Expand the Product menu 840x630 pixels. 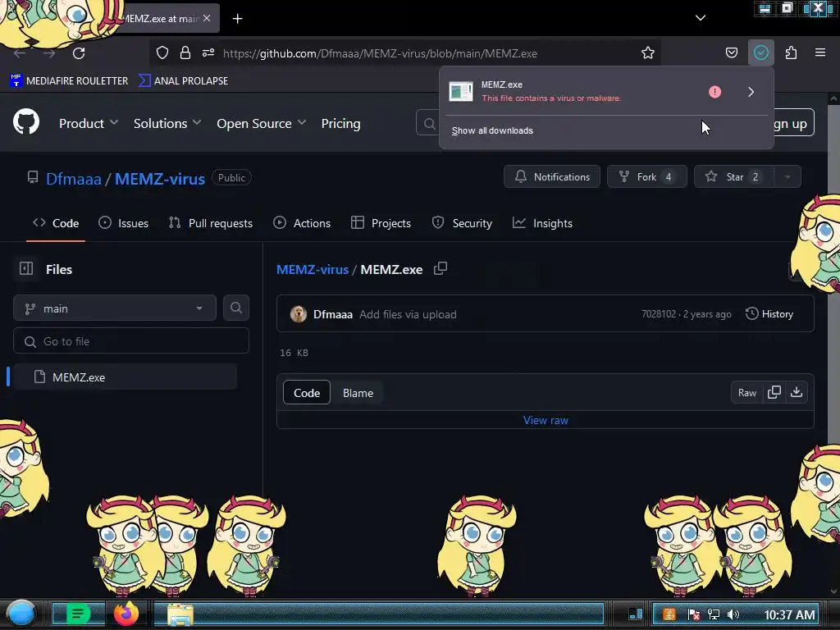point(89,123)
